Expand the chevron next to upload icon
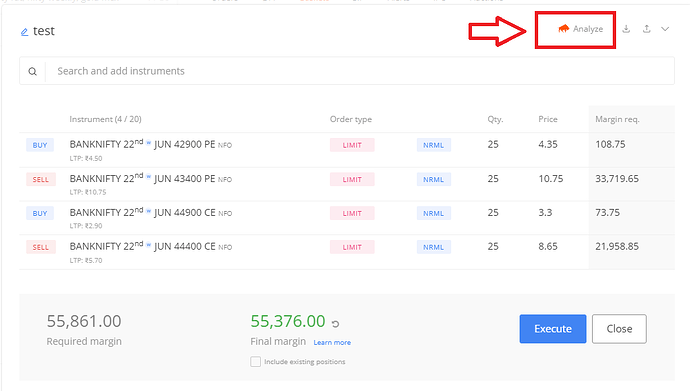 (x=665, y=29)
